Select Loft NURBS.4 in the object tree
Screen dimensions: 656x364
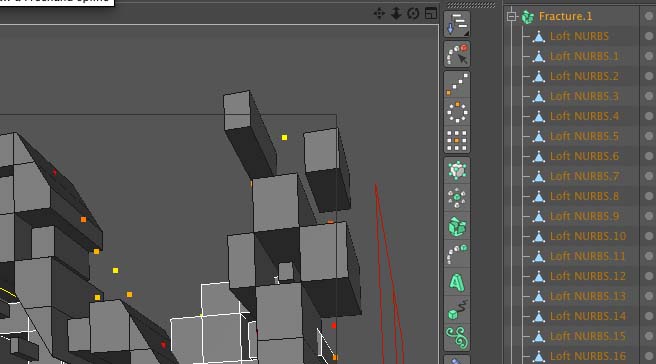point(584,116)
